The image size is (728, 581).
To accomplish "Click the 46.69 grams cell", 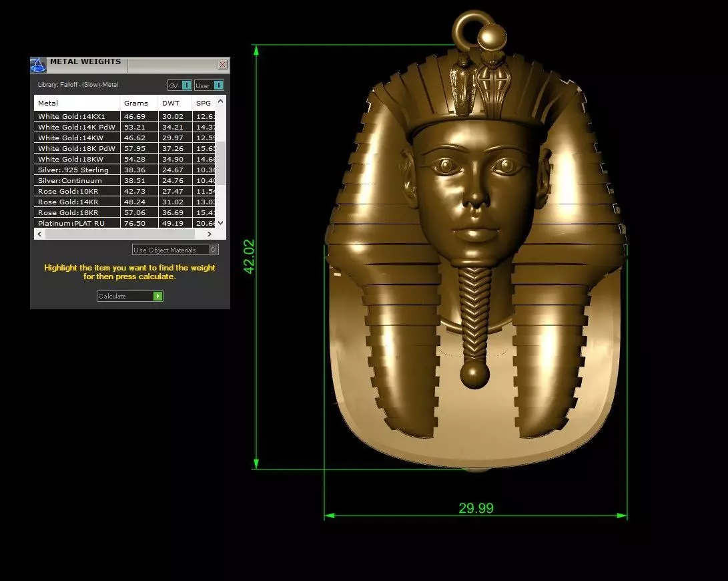I will tap(139, 116).
